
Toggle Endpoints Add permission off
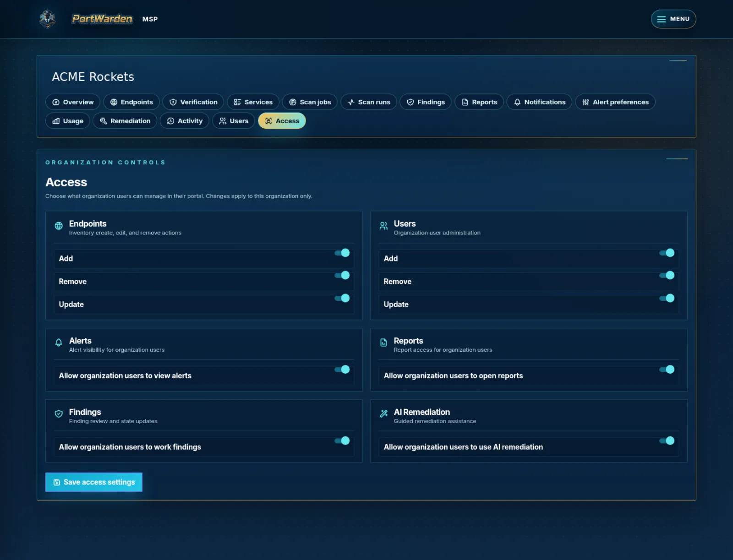(342, 253)
